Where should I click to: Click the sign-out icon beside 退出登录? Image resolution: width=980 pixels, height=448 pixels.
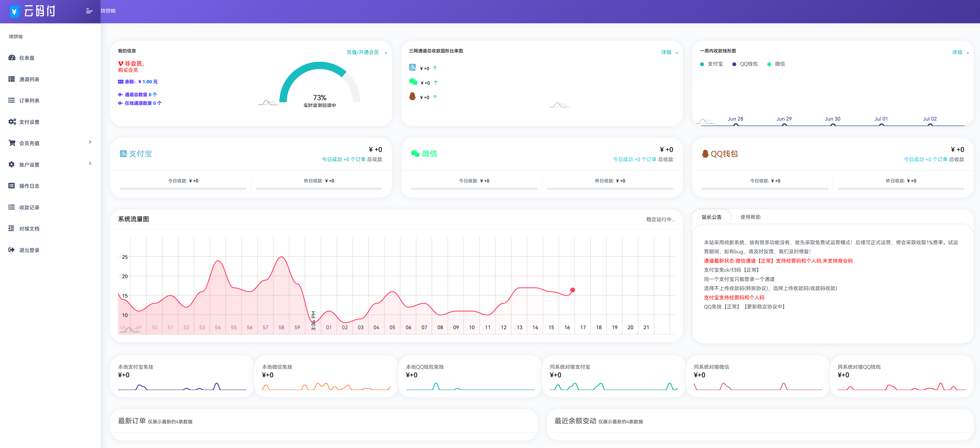click(x=12, y=250)
